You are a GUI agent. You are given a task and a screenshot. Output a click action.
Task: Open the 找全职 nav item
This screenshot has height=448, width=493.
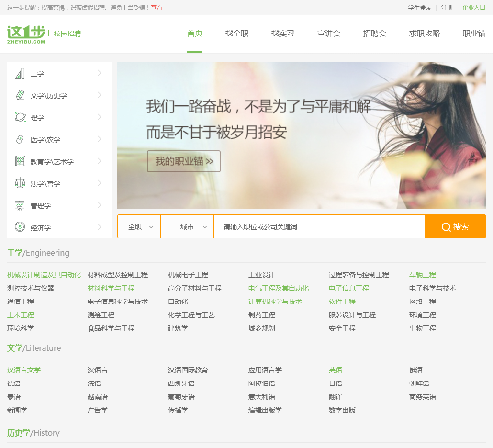pyautogui.click(x=237, y=34)
